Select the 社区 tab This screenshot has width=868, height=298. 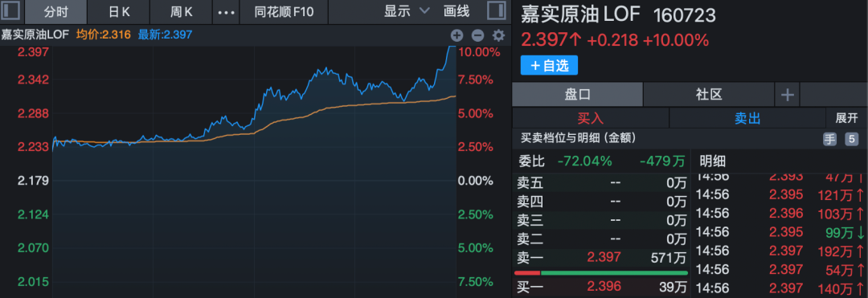(709, 95)
